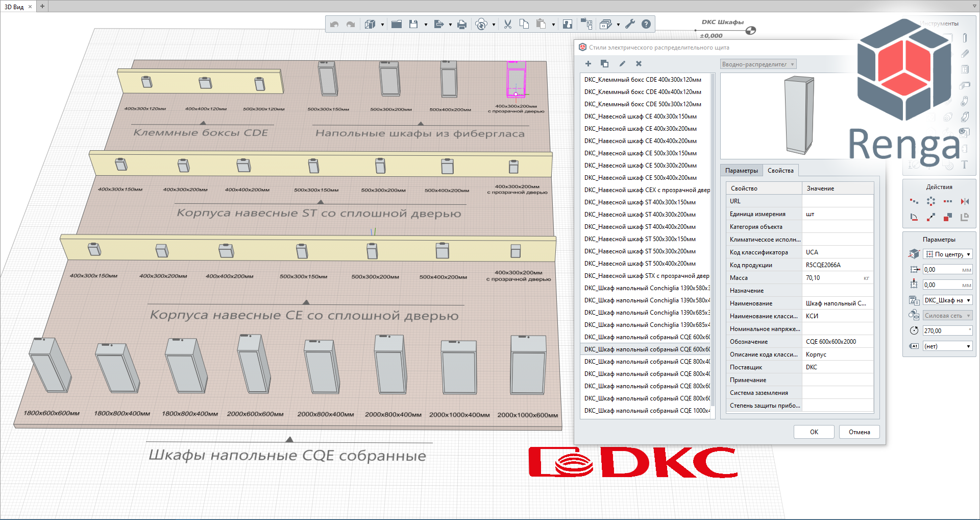This screenshot has height=520, width=980.
Task: Click the cloud sync icon
Action: click(x=481, y=24)
